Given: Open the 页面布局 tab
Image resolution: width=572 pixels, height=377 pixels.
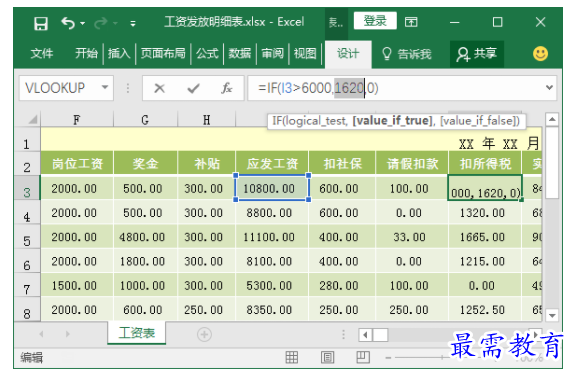Looking at the screenshot, I should [x=163, y=54].
